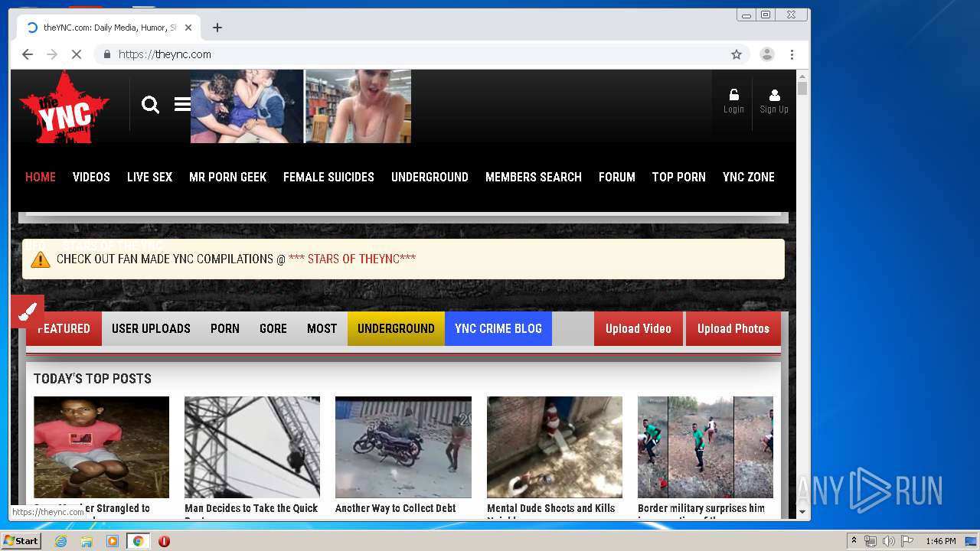Screen dimensions: 980x551
Task: Click the TODAY'S TOP POSTS heading
Action: (93, 379)
